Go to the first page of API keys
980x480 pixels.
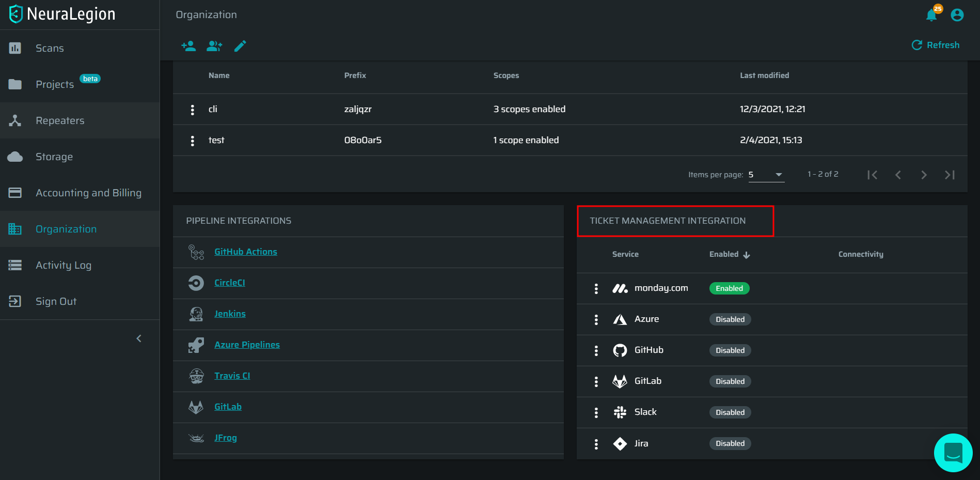point(872,175)
